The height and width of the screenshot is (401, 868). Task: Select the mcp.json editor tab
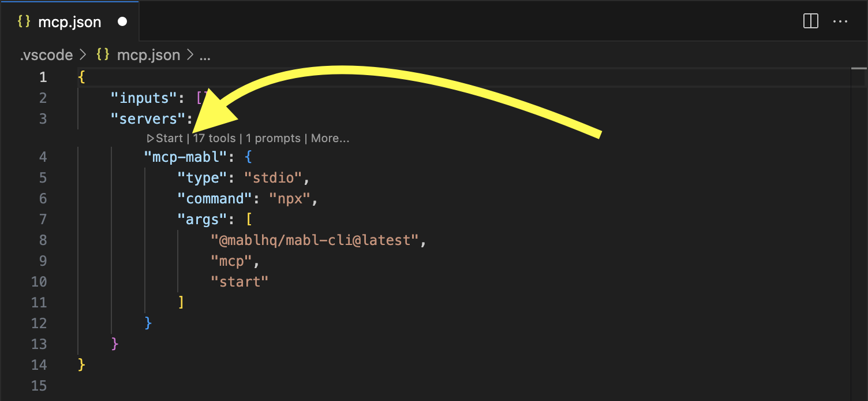[69, 21]
